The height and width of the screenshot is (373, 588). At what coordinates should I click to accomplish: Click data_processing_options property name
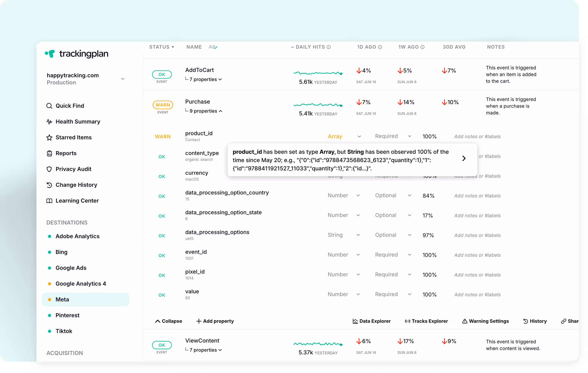[x=217, y=232]
